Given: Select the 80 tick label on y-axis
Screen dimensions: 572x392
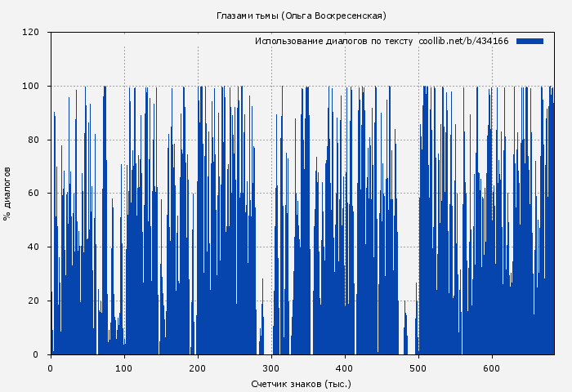Looking at the screenshot, I should pos(34,140).
